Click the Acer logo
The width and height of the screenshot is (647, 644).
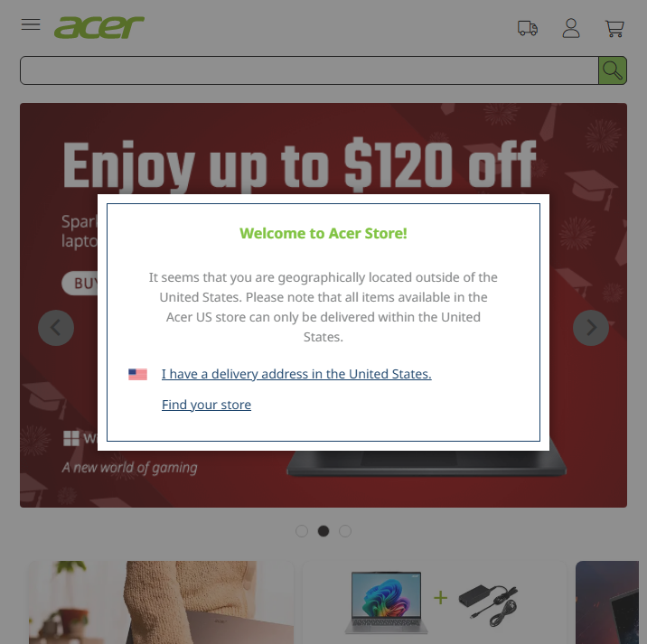point(99,28)
